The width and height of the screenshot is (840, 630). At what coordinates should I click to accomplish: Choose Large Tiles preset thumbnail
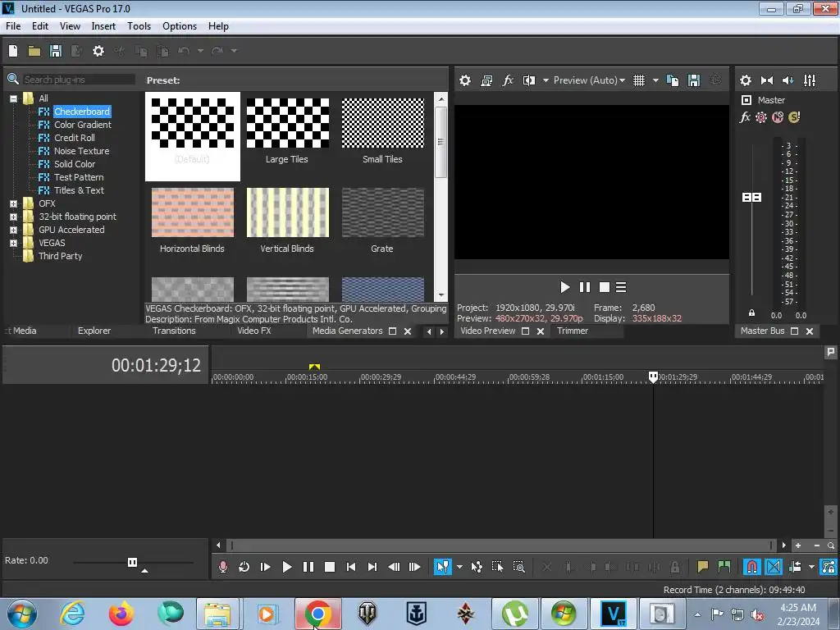[288, 123]
